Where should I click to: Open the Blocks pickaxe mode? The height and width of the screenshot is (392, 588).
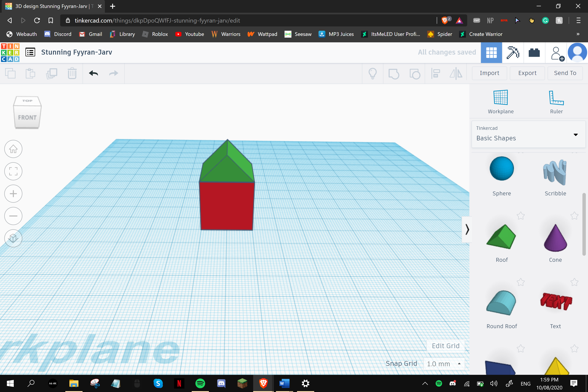click(x=513, y=52)
